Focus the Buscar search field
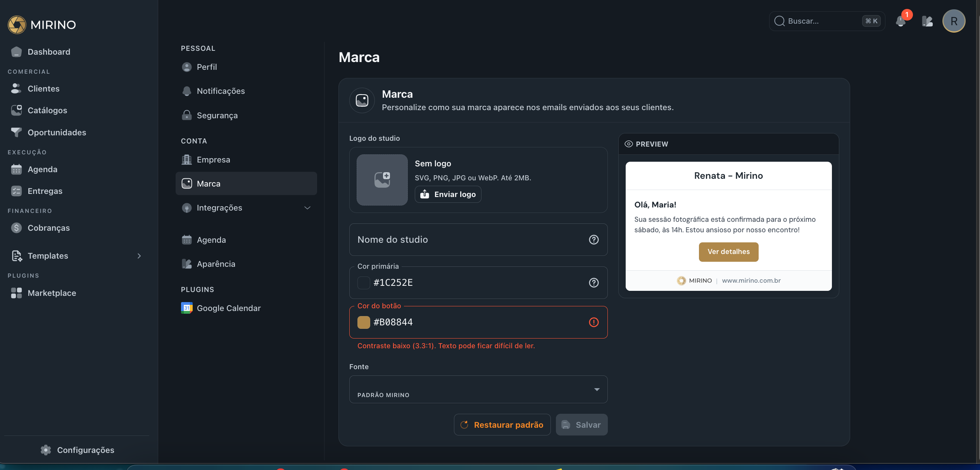 tap(827, 21)
